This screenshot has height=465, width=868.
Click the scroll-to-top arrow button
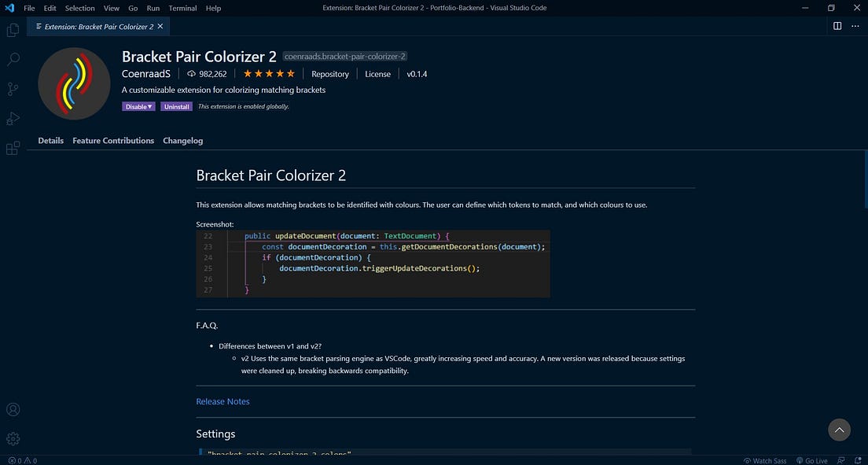[839, 430]
